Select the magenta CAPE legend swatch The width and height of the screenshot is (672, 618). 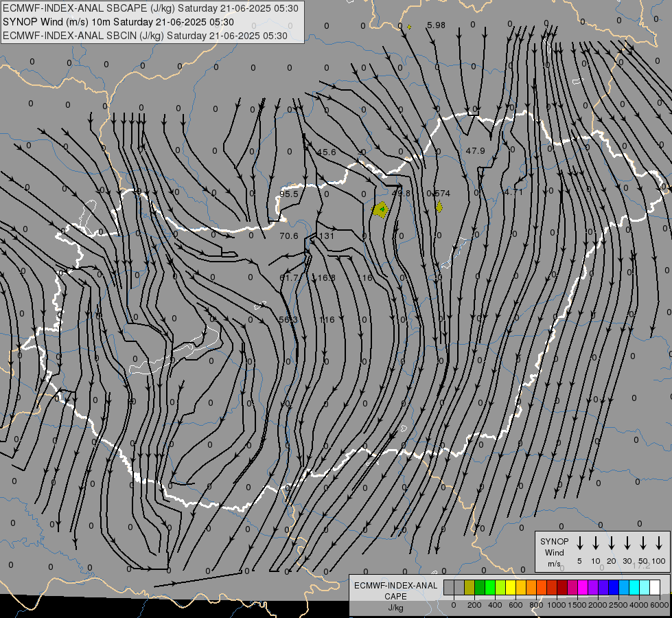pos(583,588)
